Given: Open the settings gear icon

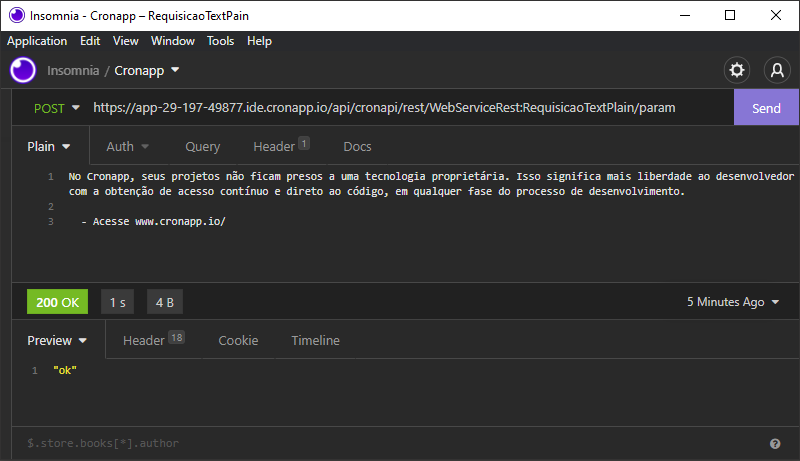Looking at the screenshot, I should (736, 70).
